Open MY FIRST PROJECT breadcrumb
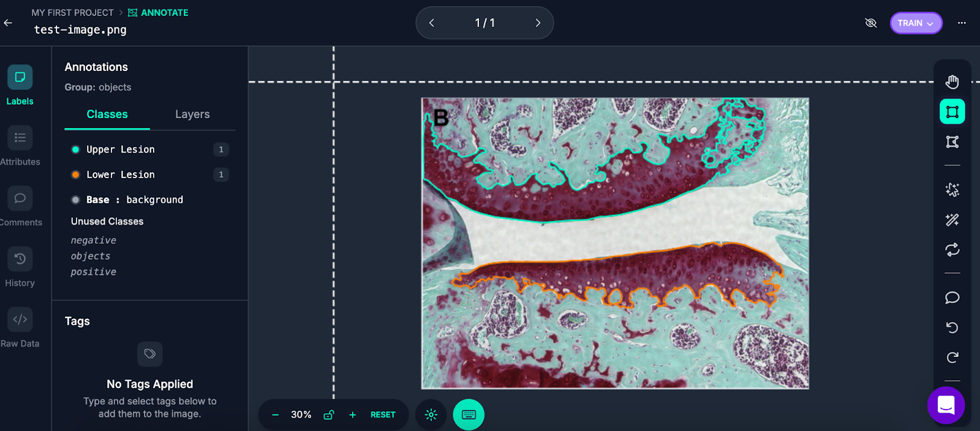Screen dimensions: 980x431 (72, 12)
